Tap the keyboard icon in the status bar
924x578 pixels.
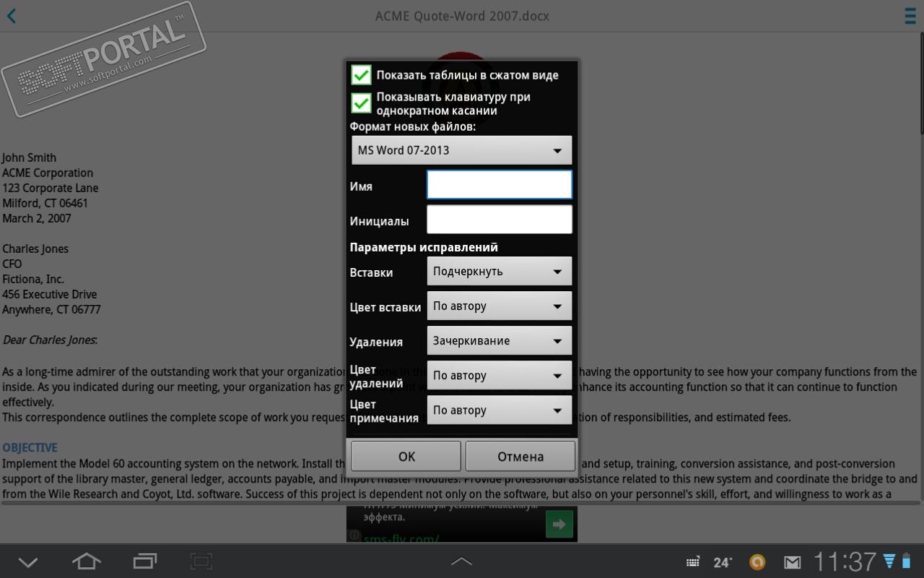click(x=692, y=561)
